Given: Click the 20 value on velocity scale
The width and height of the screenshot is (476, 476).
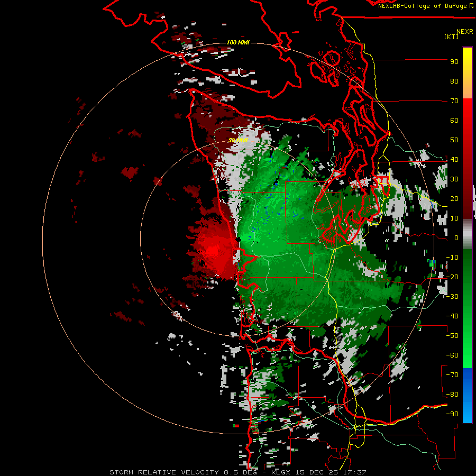Looking at the screenshot, I should tap(454, 199).
